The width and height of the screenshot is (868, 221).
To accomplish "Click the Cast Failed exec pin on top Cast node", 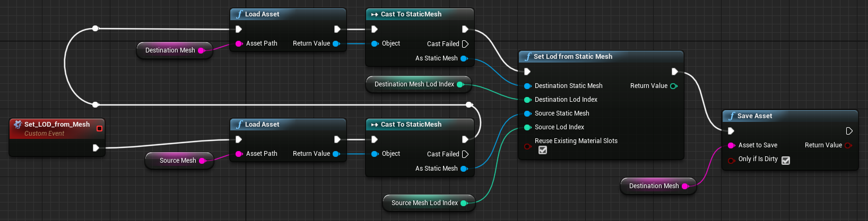I will 465,44.
